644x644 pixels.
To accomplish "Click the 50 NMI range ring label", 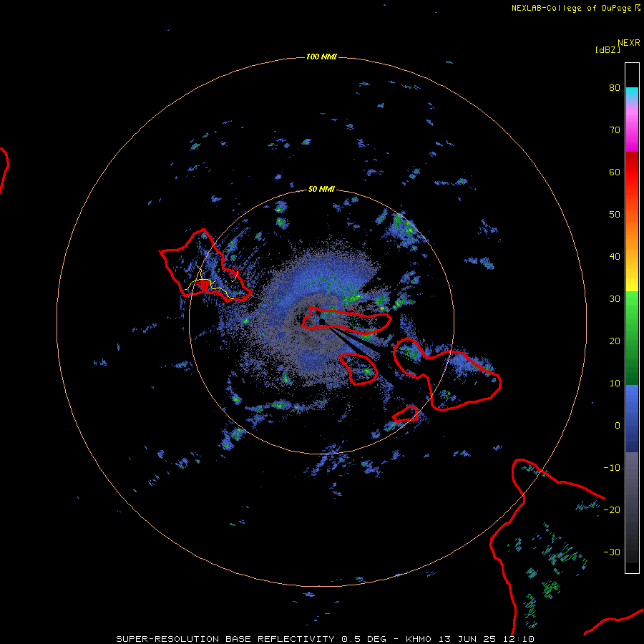I will pyautogui.click(x=321, y=190).
